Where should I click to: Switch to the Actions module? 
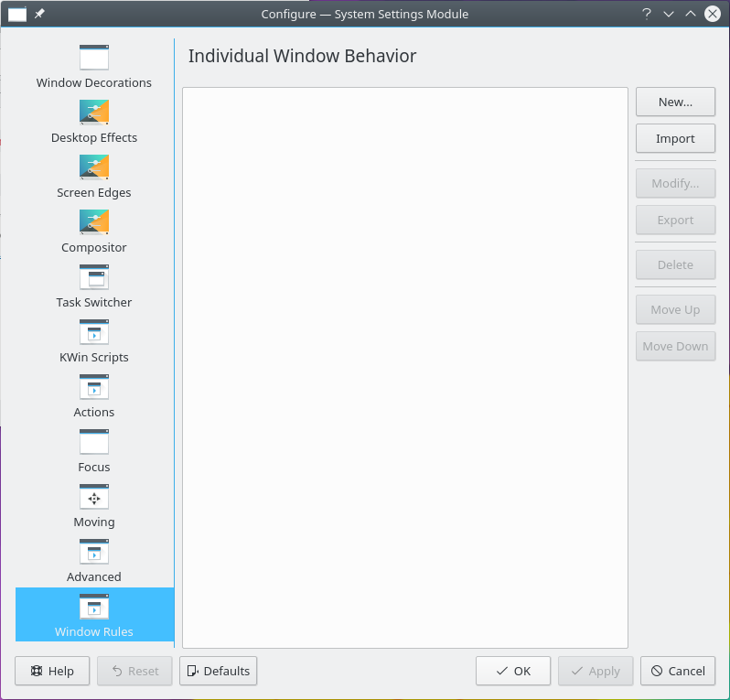tap(94, 395)
